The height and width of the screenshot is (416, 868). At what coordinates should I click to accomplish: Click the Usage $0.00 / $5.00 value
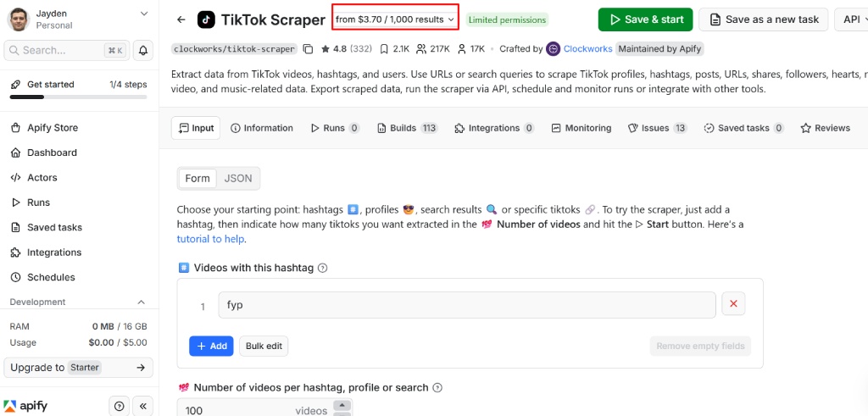click(118, 342)
